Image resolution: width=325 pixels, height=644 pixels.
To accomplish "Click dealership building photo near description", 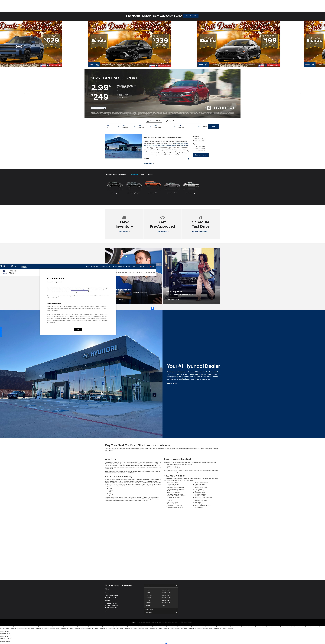I will click(123, 146).
